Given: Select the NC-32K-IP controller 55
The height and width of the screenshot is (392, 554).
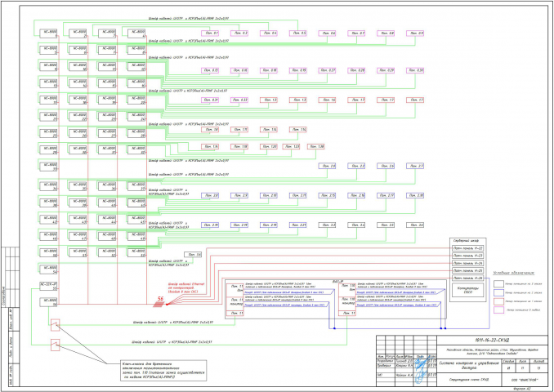Looking at the screenshot, I should coord(48,286).
